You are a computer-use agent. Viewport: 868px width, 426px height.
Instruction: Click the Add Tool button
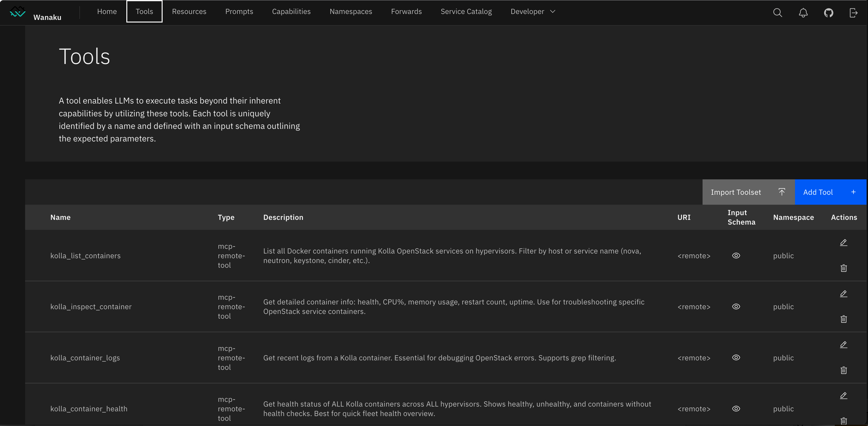(x=830, y=192)
